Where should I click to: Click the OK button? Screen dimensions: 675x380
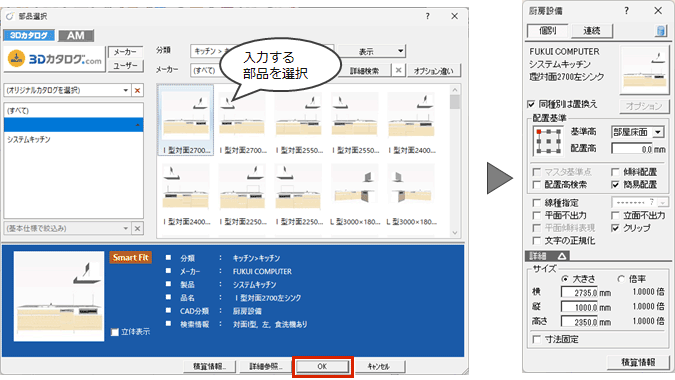[322, 366]
